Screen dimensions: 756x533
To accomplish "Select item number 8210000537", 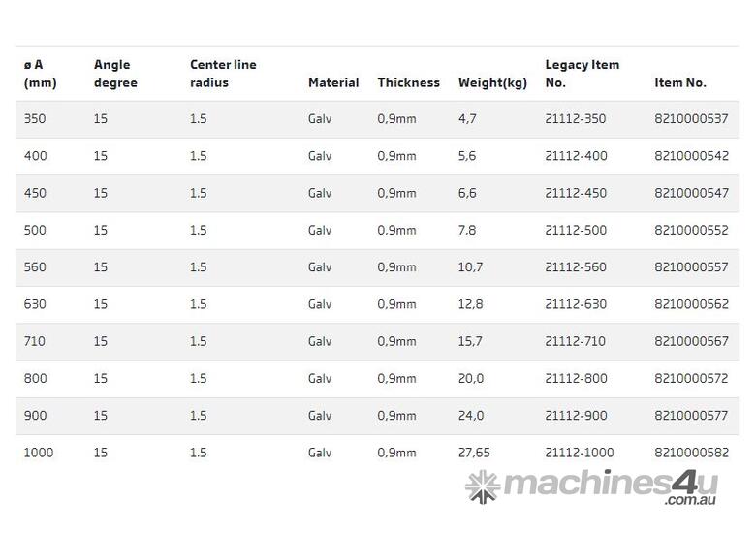I will 691,119.
